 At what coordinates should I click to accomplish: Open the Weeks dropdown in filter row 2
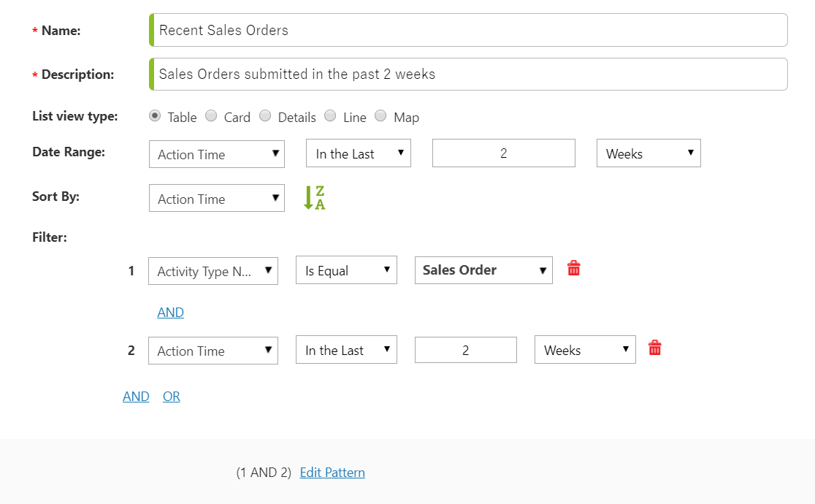pyautogui.click(x=584, y=349)
